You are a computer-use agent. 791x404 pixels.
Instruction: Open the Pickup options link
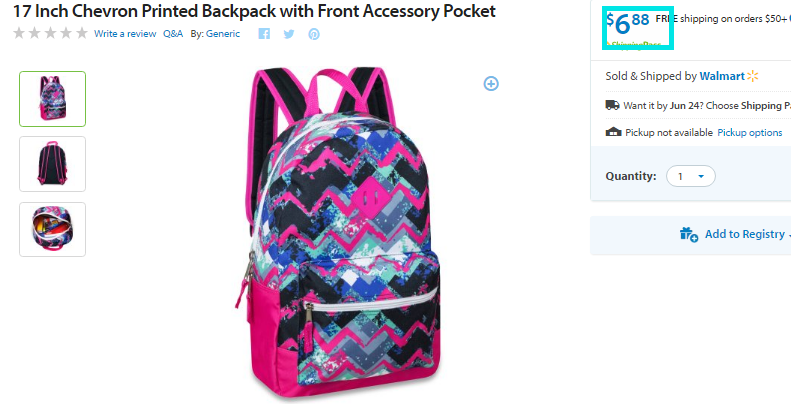tap(750, 133)
